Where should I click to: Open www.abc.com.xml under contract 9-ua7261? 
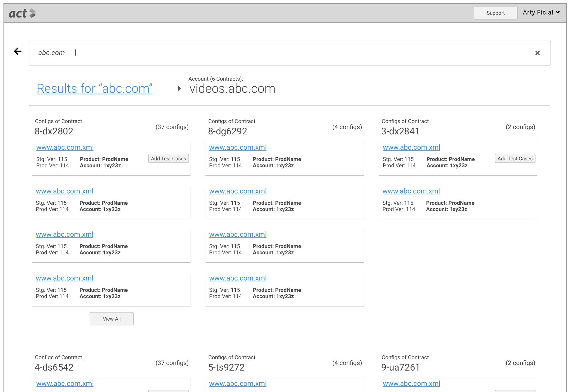pyautogui.click(x=411, y=383)
